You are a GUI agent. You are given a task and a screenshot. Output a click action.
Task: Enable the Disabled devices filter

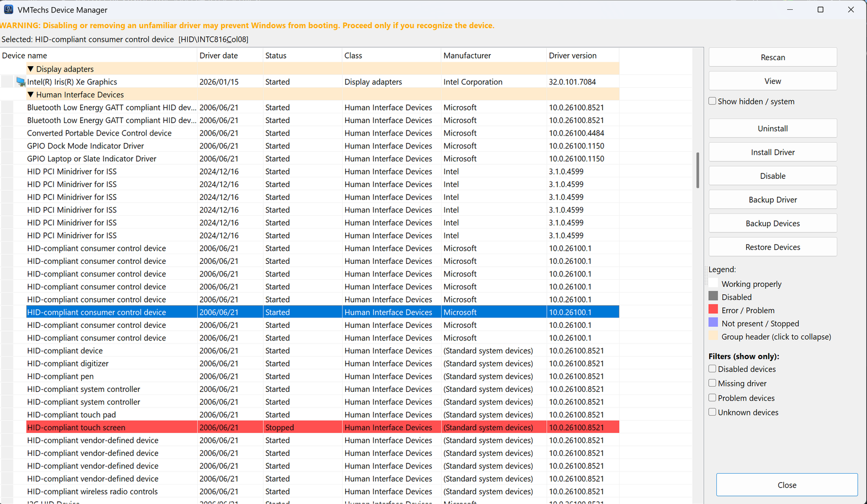(713, 369)
